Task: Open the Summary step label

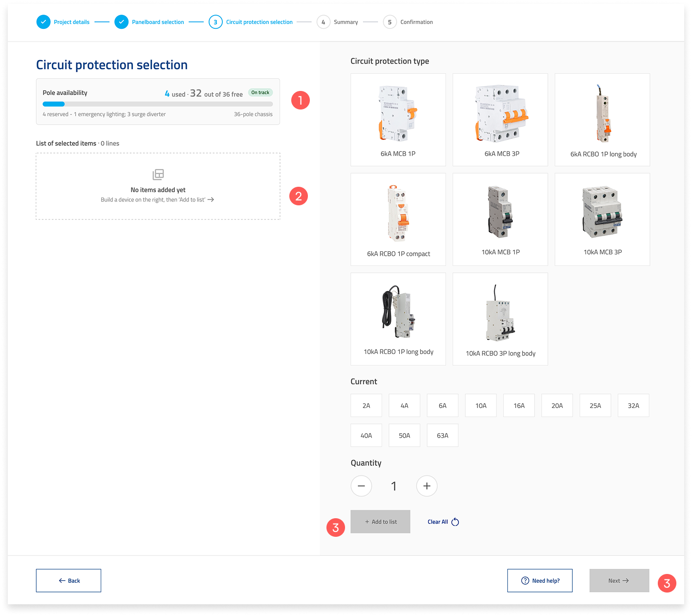Action: click(x=346, y=22)
